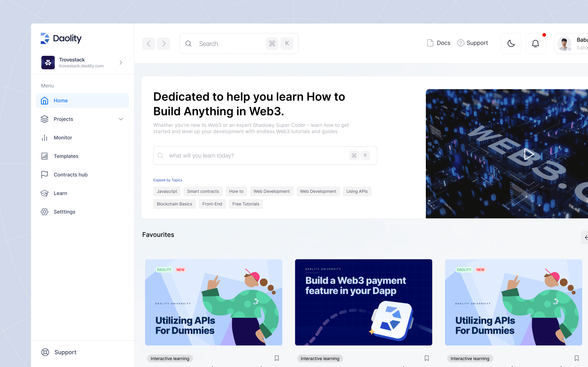The image size is (588, 367).
Task: Bookmark the first Utilizing APIs course
Action: click(x=277, y=358)
